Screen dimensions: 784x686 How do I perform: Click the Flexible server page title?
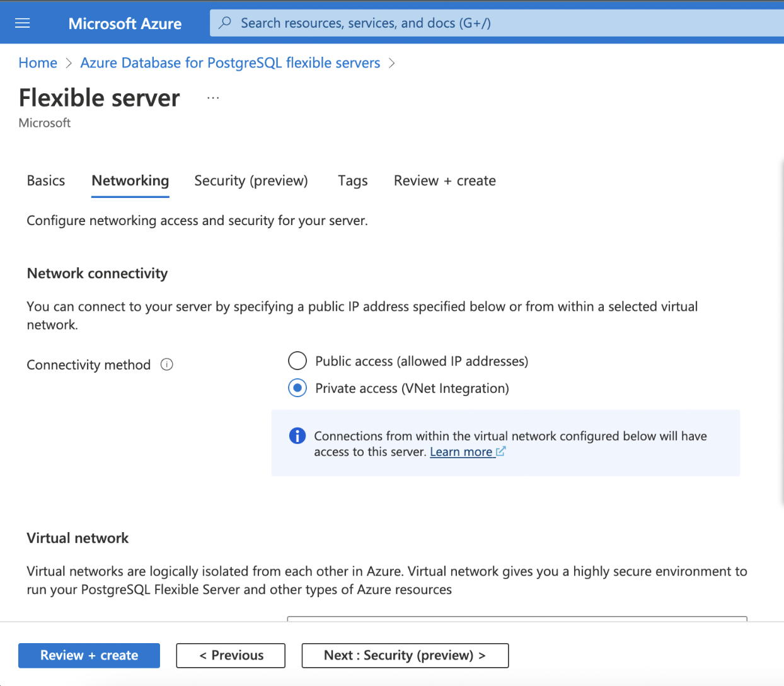[100, 98]
